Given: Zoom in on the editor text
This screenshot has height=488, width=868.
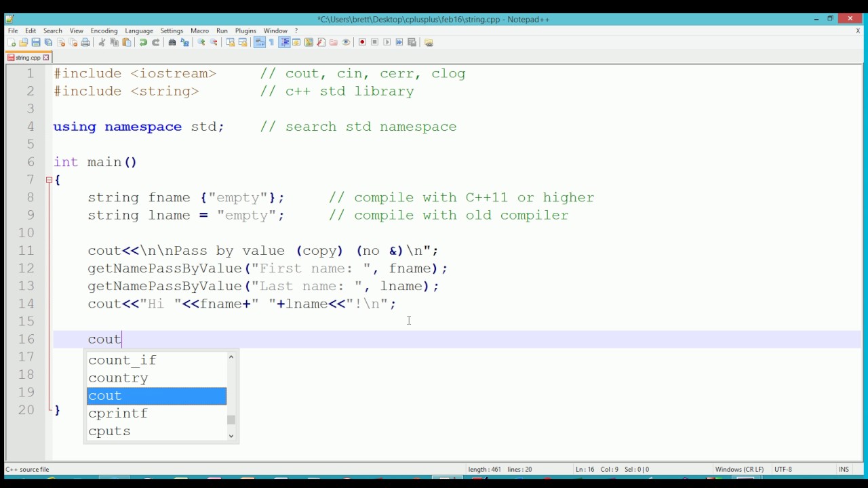Looking at the screenshot, I should [x=201, y=42].
